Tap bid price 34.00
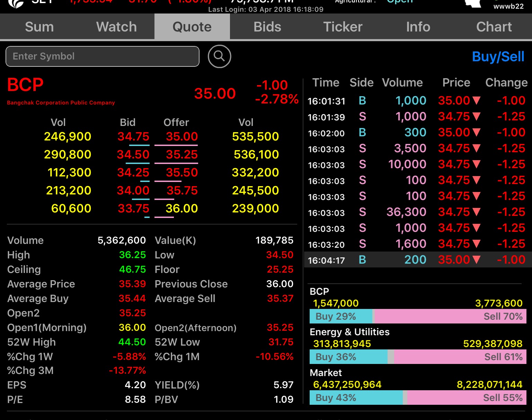 (x=133, y=191)
